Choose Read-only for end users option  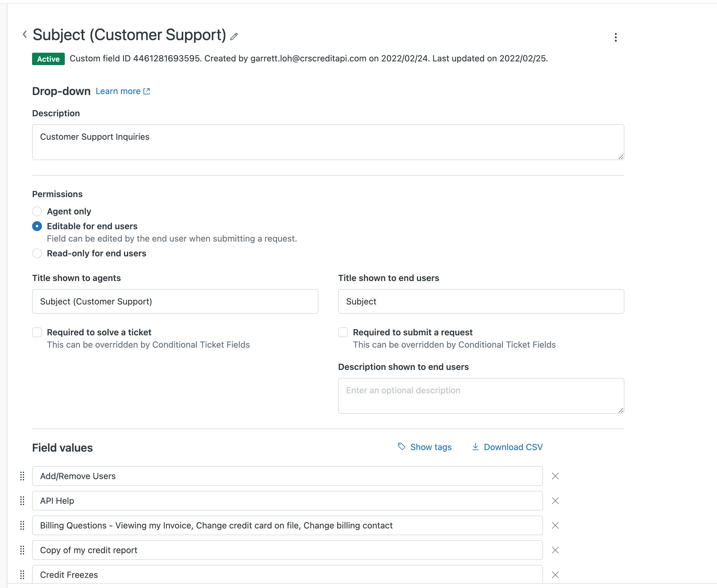click(37, 253)
